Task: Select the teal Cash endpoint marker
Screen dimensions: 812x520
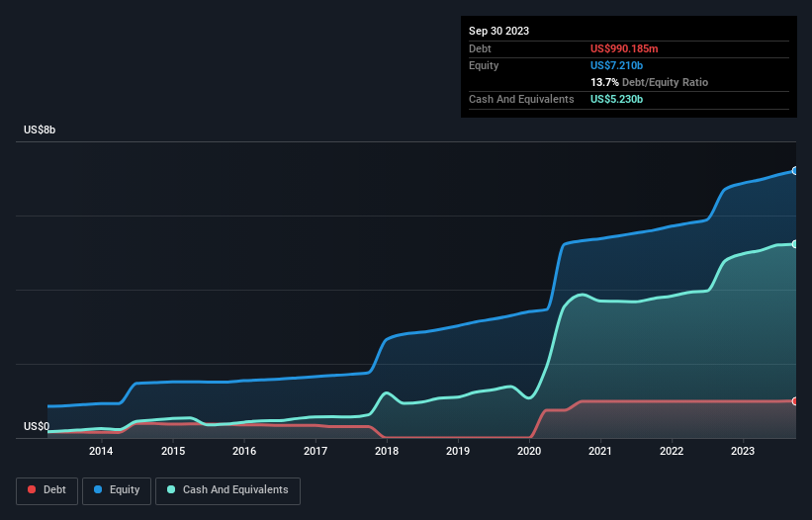Action: pyautogui.click(x=795, y=244)
